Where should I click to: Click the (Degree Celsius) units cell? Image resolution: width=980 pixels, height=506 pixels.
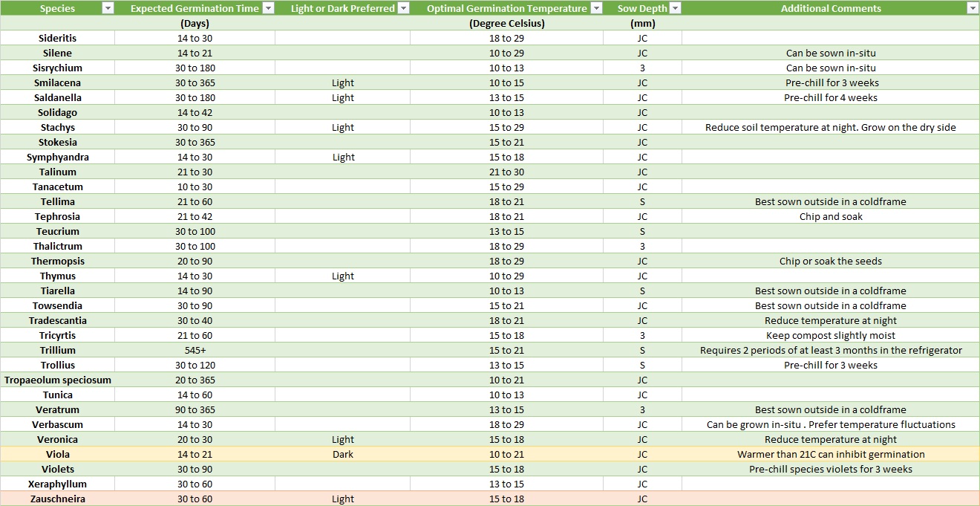point(507,23)
